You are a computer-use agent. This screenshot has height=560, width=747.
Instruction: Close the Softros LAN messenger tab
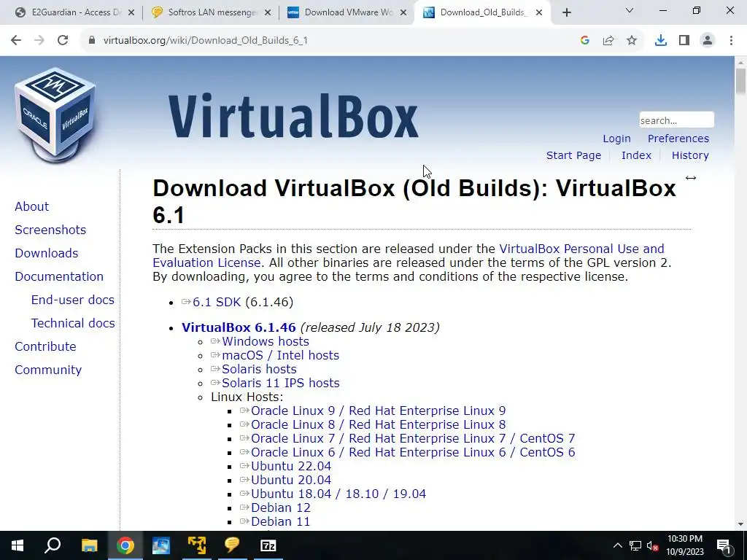268,13
